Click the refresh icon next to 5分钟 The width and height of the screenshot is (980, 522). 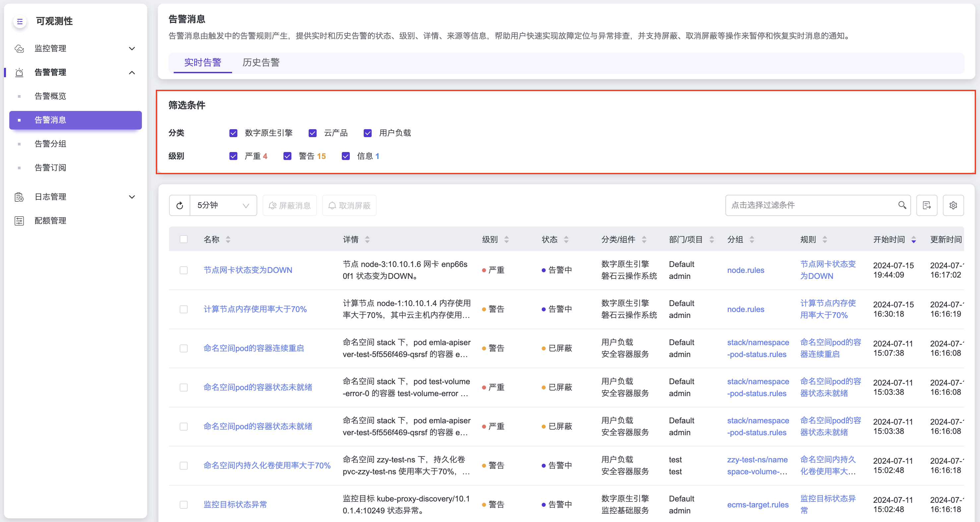(x=180, y=205)
